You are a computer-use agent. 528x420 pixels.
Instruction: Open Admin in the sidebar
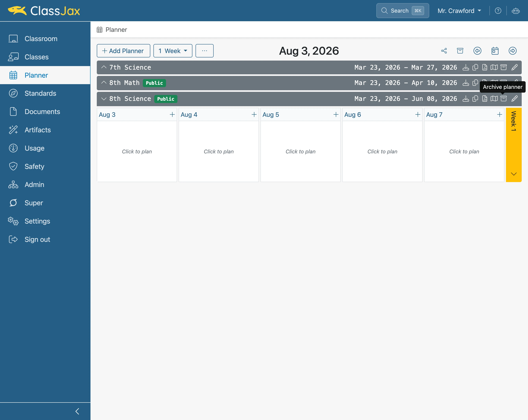pyautogui.click(x=45, y=185)
